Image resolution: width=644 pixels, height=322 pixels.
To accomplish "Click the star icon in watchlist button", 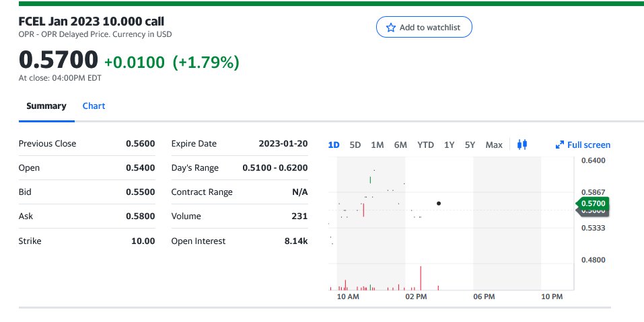I will [x=390, y=28].
